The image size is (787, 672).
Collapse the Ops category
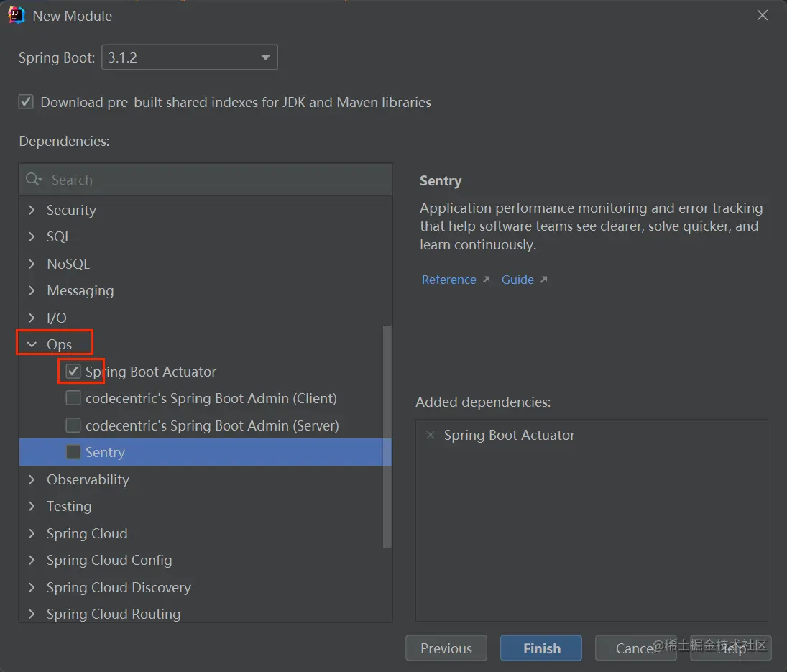click(32, 344)
